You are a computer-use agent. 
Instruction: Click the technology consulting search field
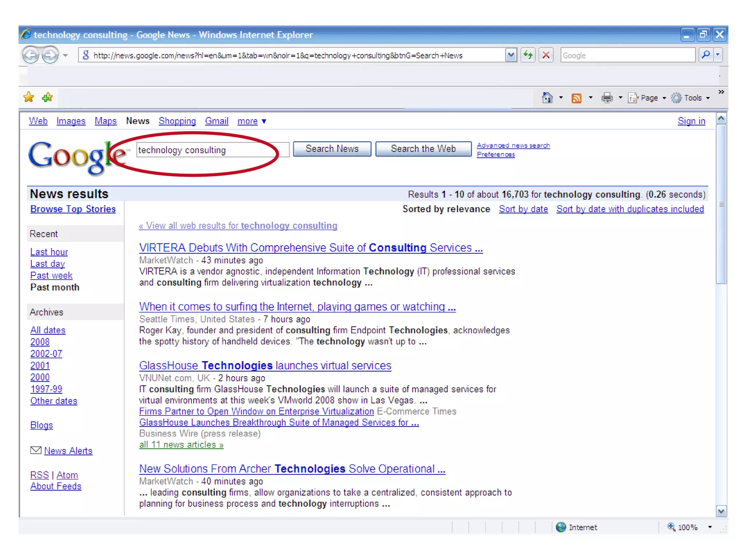pos(212,150)
